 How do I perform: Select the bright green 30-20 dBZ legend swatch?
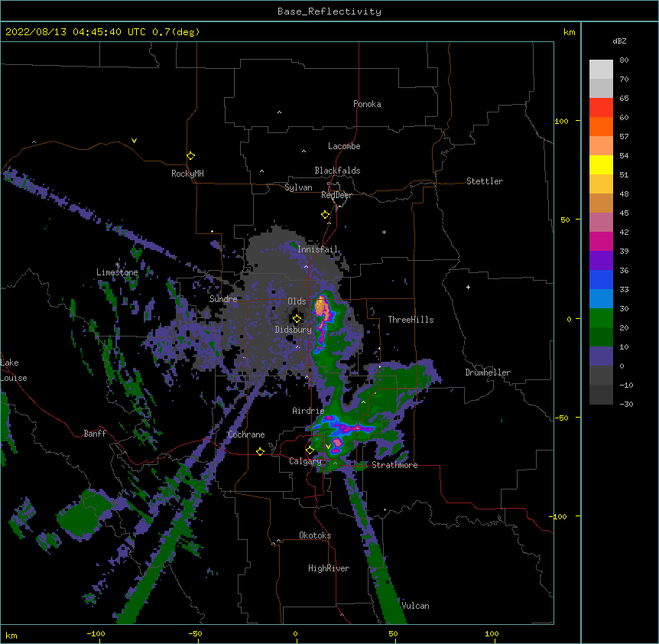coord(601,317)
